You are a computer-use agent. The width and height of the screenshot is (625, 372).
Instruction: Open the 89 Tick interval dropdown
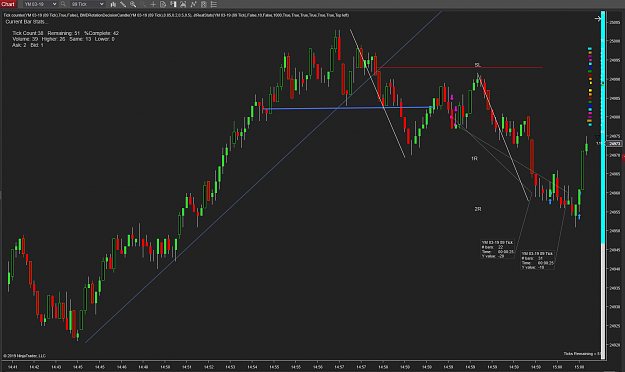pos(87,4)
